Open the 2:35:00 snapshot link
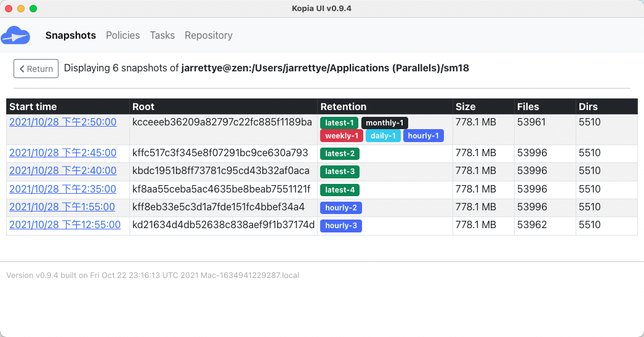The height and width of the screenshot is (337, 644). [x=63, y=189]
